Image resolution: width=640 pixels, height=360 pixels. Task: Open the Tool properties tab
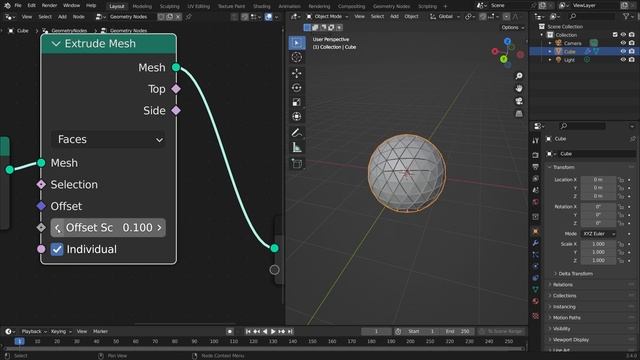pyautogui.click(x=536, y=140)
